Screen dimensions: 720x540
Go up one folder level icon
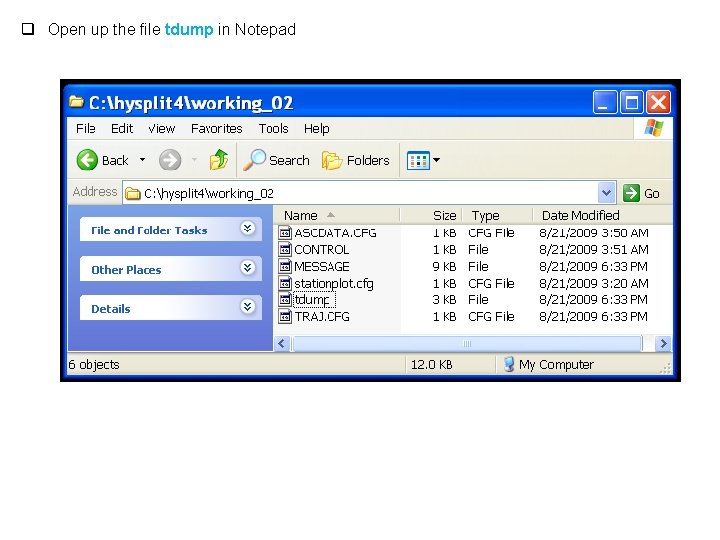click(x=219, y=160)
